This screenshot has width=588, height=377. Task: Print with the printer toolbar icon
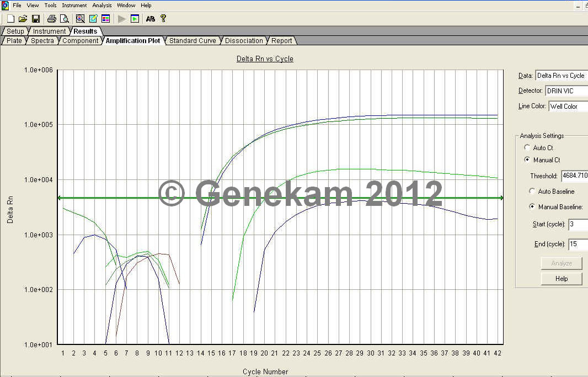pyautogui.click(x=52, y=18)
